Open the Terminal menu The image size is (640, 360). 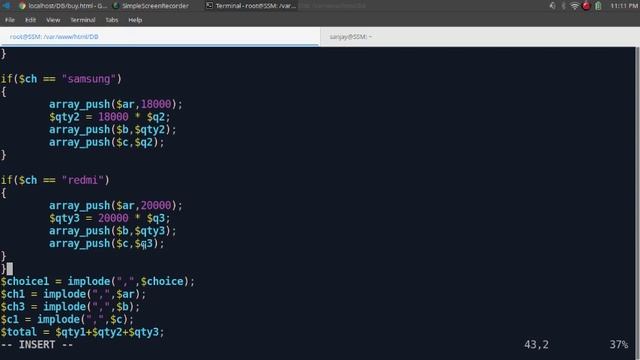tap(83, 20)
